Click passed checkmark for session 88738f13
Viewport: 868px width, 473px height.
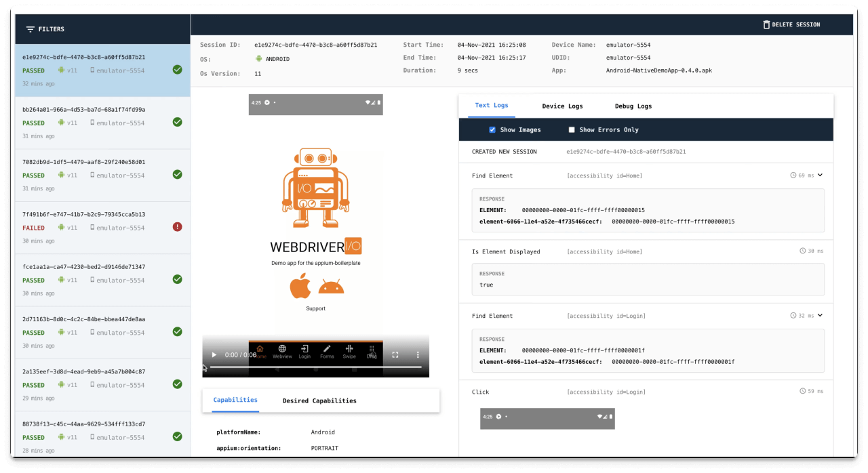177,436
